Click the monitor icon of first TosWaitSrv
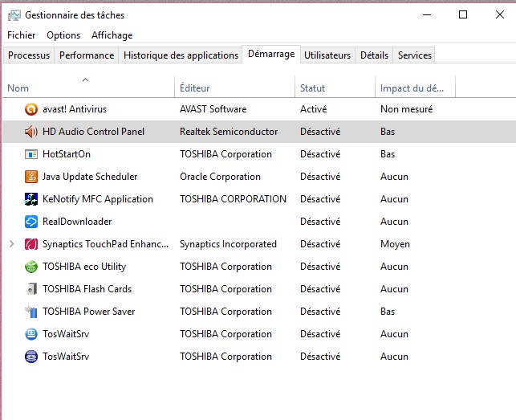The height and width of the screenshot is (420, 516). point(31,334)
